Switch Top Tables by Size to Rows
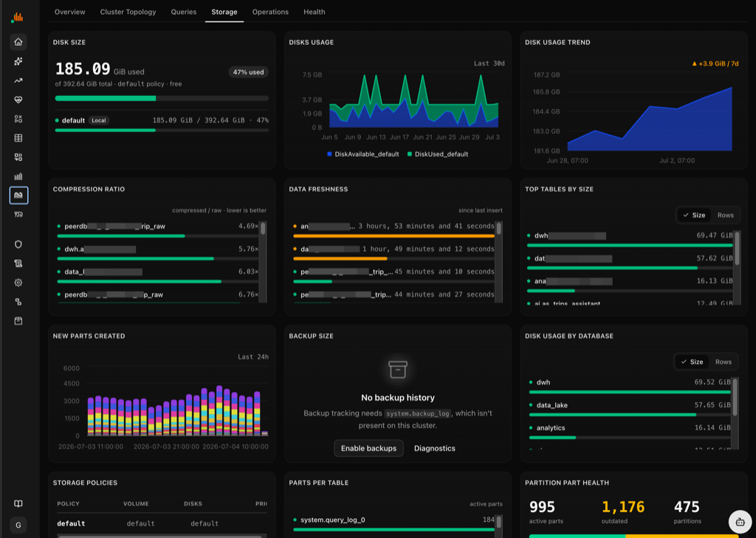The width and height of the screenshot is (756, 538). [x=725, y=215]
